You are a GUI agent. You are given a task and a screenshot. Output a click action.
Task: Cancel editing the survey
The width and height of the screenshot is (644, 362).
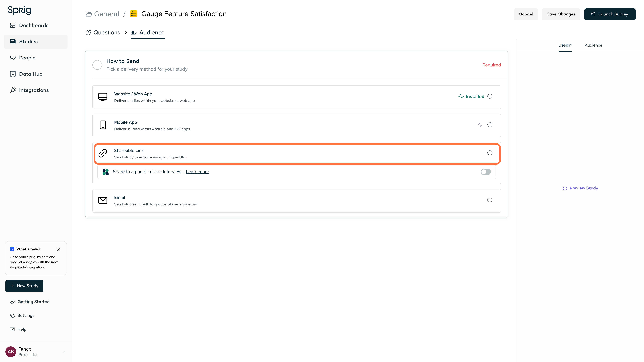tap(526, 14)
